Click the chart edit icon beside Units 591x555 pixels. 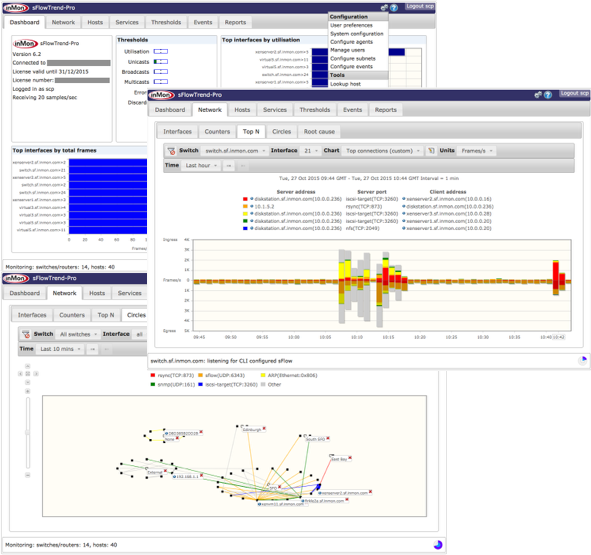[x=430, y=151]
